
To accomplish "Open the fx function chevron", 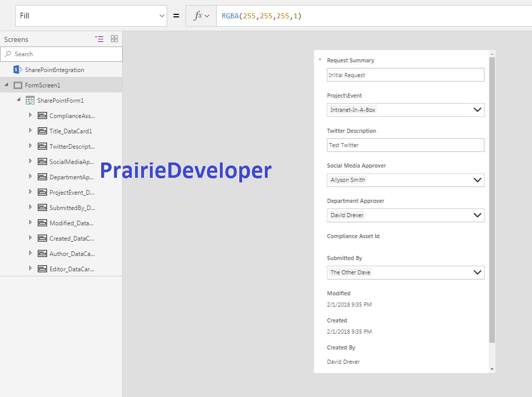I will click(207, 16).
